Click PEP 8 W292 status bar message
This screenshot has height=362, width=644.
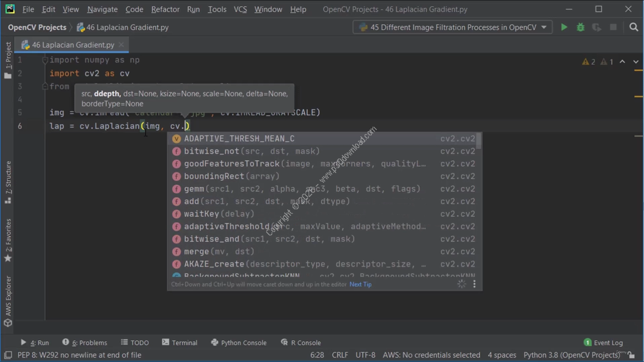(x=79, y=355)
